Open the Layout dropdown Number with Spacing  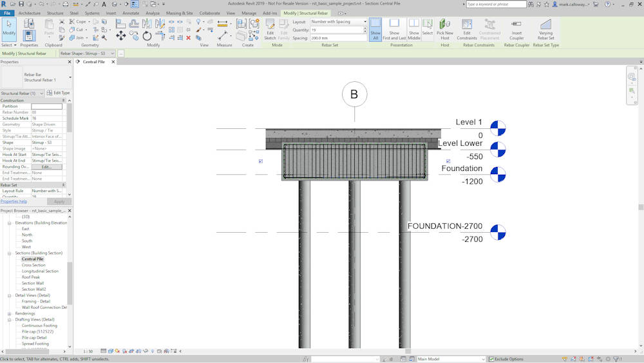click(x=339, y=21)
